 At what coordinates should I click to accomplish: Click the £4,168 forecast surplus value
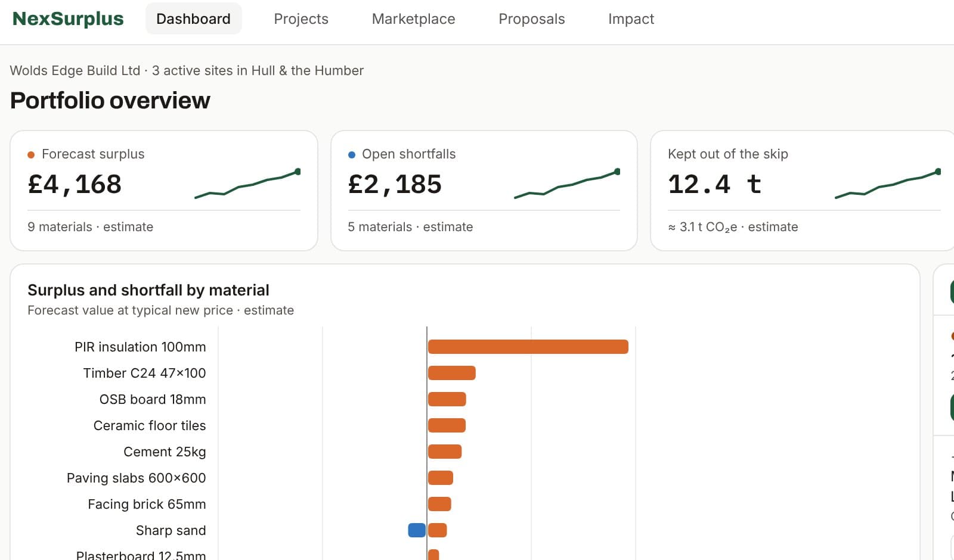(75, 184)
